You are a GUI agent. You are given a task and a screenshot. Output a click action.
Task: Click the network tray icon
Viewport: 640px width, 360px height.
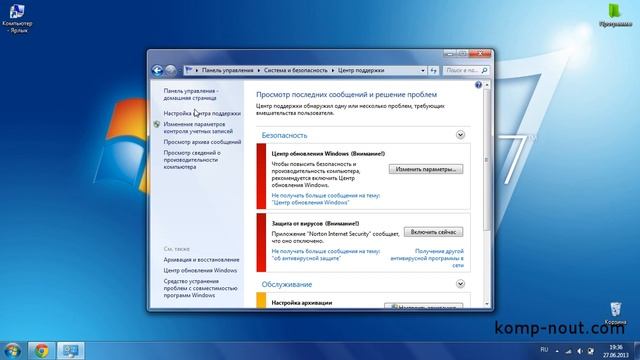point(569,351)
